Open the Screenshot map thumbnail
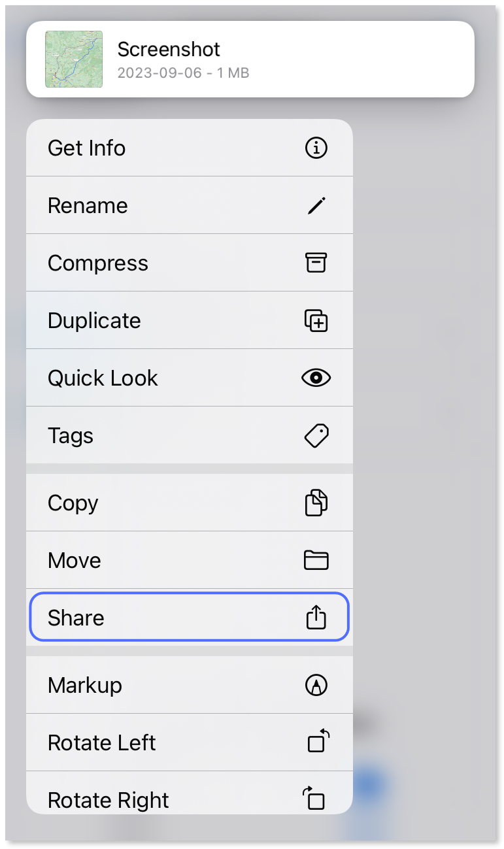The image size is (504, 849). click(x=74, y=59)
